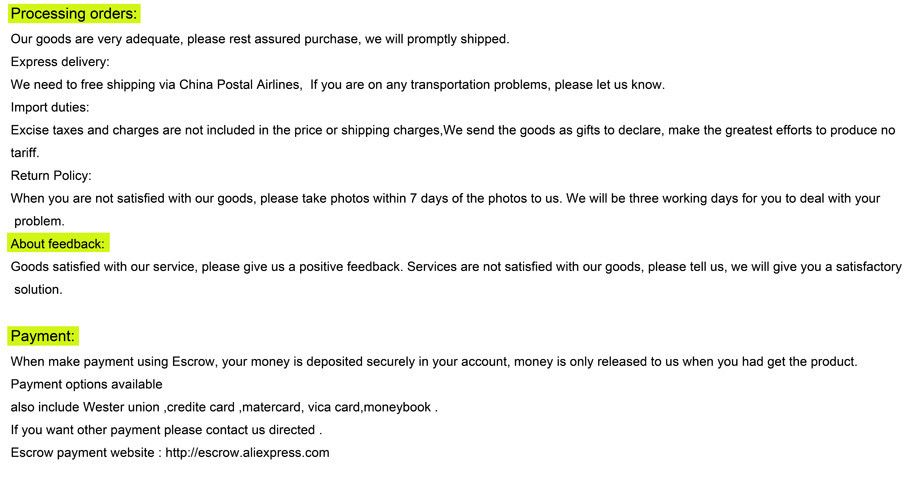
Task: Click the highlighted "About feedback:" heading
Action: point(58,244)
